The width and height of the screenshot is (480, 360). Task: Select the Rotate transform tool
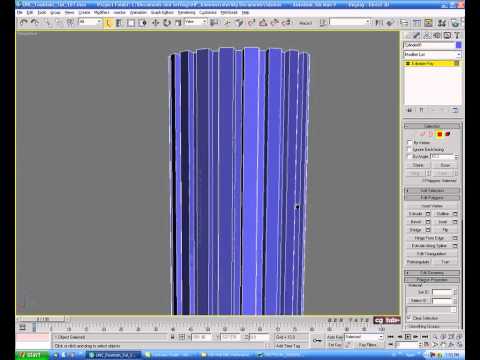point(167,23)
